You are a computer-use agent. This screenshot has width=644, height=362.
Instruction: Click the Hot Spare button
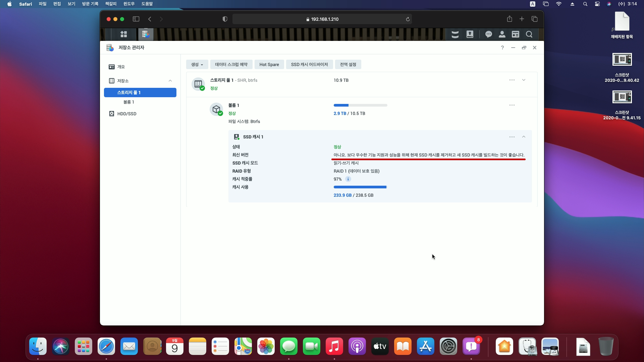[x=269, y=64]
